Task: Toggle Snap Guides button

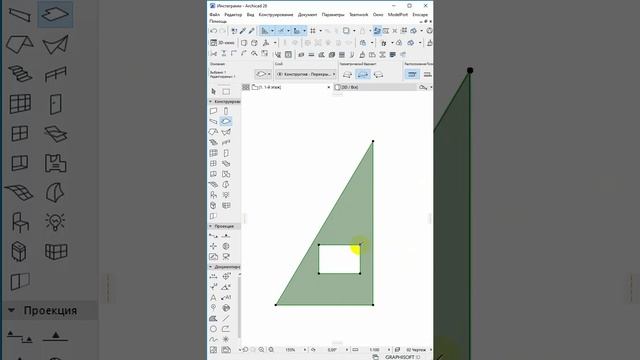Action: pos(281,31)
